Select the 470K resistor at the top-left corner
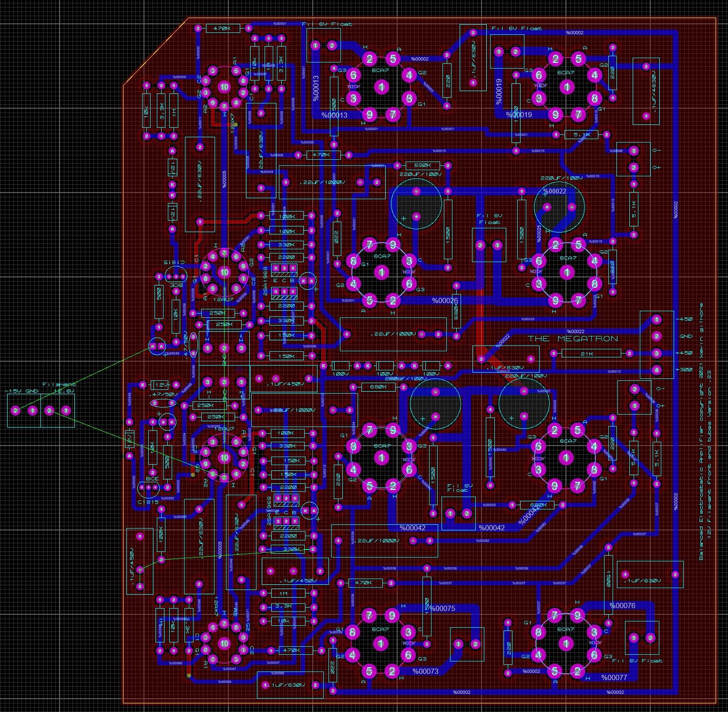 tap(223, 29)
